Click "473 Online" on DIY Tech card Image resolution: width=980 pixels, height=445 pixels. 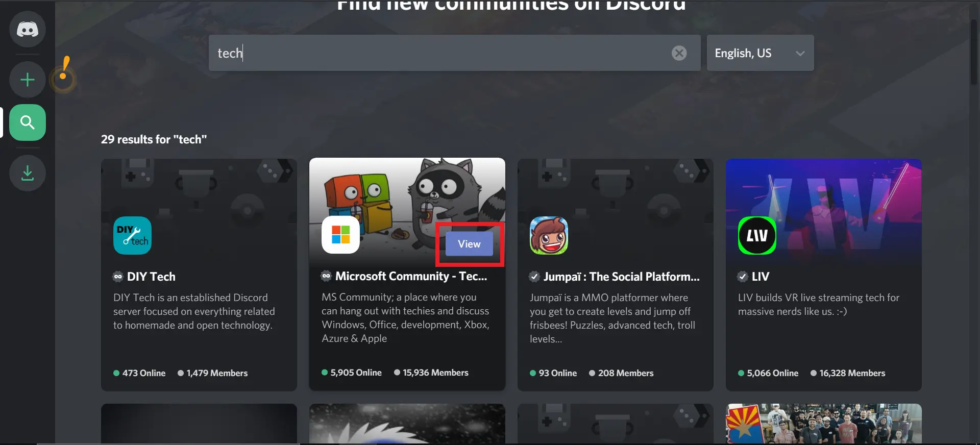click(139, 373)
